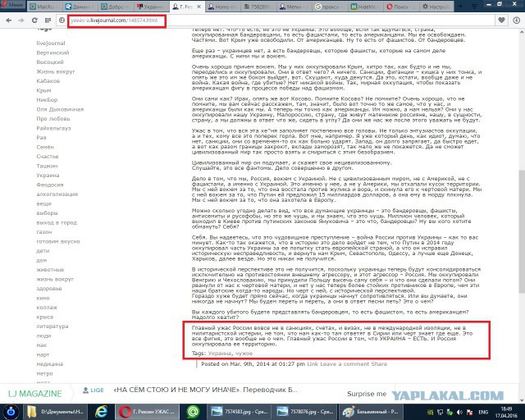Screen dimensions: 525x420
Task: Open a new browser tab with plus
Action: click(x=461, y=7)
